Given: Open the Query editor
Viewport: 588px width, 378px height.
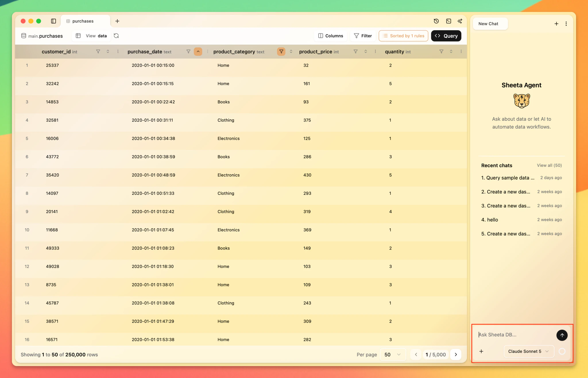Looking at the screenshot, I should 446,36.
